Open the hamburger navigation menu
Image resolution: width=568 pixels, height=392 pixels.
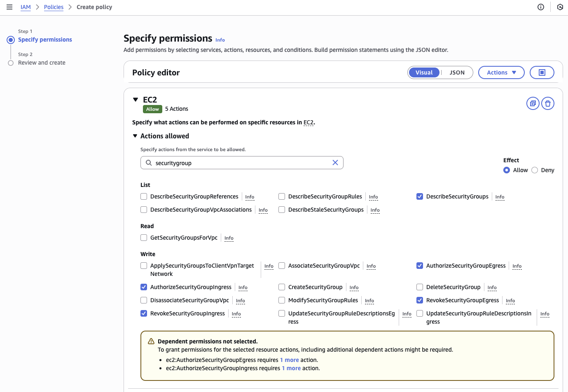click(9, 7)
